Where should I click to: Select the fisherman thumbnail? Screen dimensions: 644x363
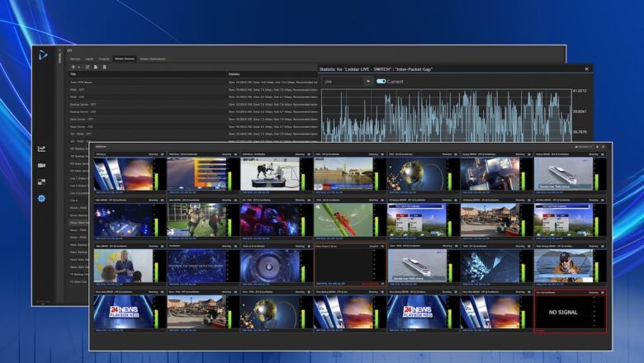click(563, 266)
